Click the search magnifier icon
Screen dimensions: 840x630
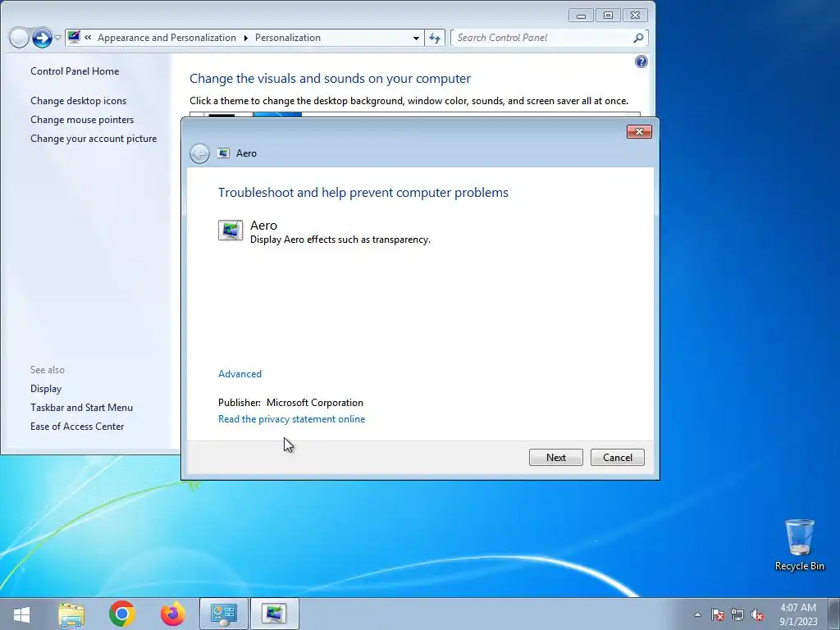(x=638, y=38)
